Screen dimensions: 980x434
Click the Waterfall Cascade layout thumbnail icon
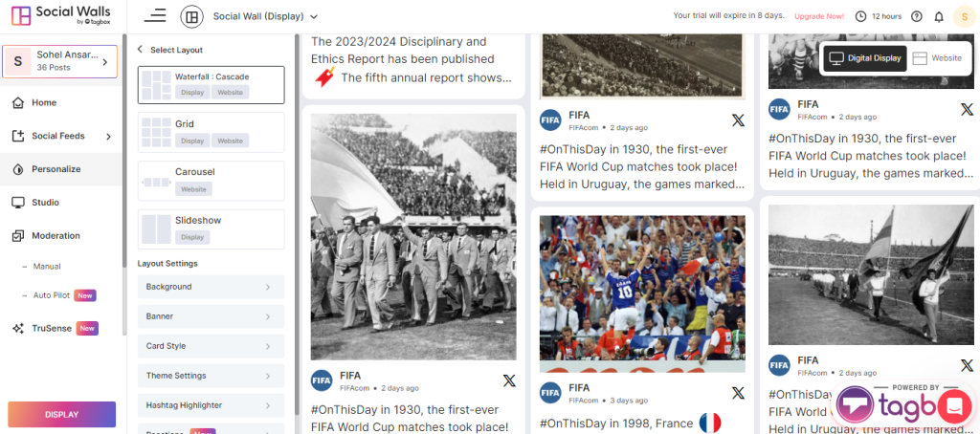[x=156, y=85]
